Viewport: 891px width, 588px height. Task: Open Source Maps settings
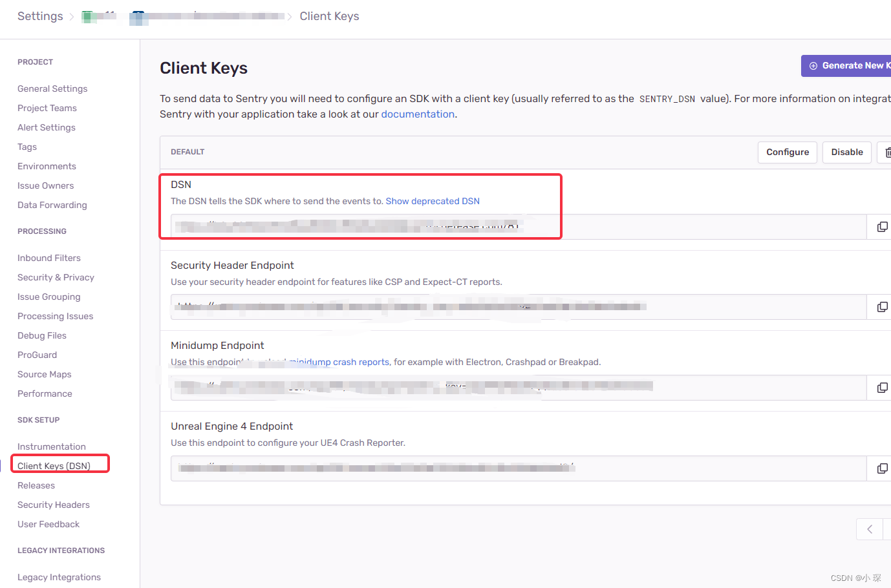coord(45,374)
